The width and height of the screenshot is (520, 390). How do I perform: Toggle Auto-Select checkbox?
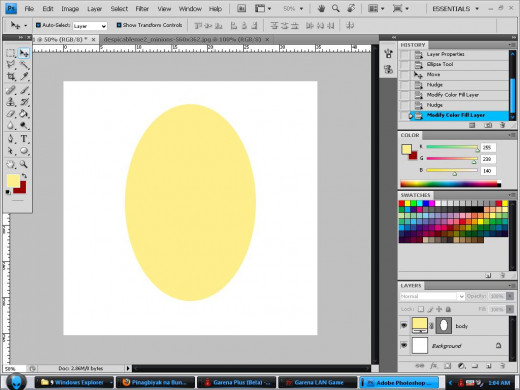(38, 25)
